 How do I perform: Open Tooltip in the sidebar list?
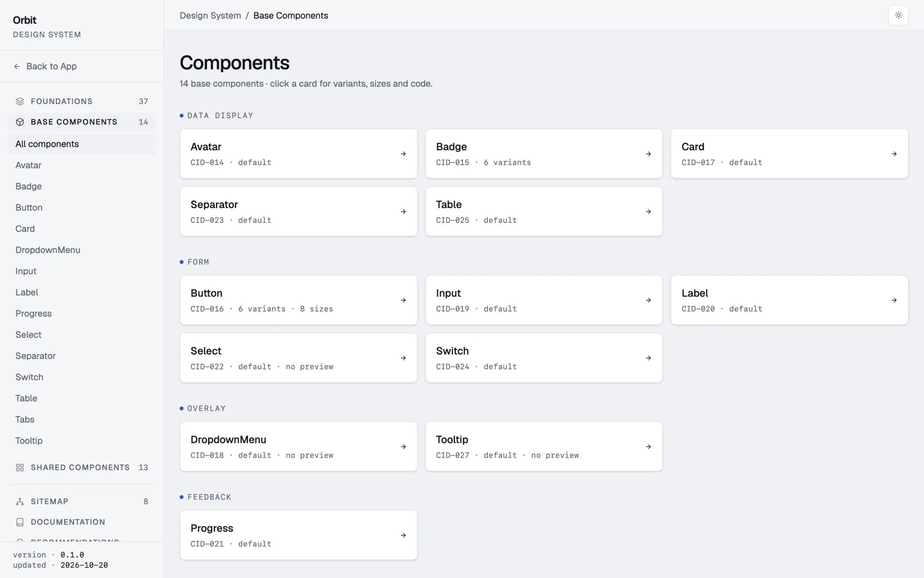(82, 441)
